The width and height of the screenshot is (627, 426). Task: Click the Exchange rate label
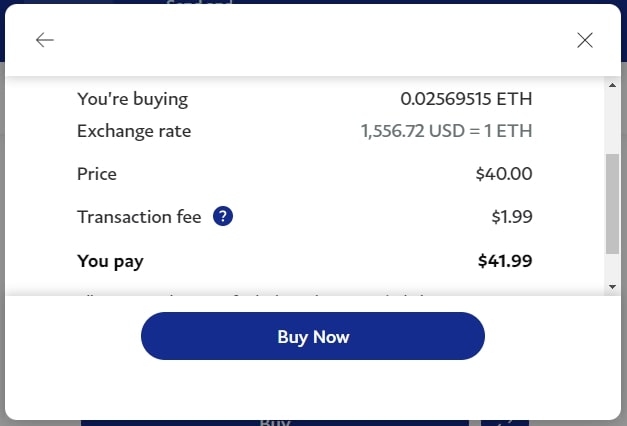pyautogui.click(x=134, y=131)
